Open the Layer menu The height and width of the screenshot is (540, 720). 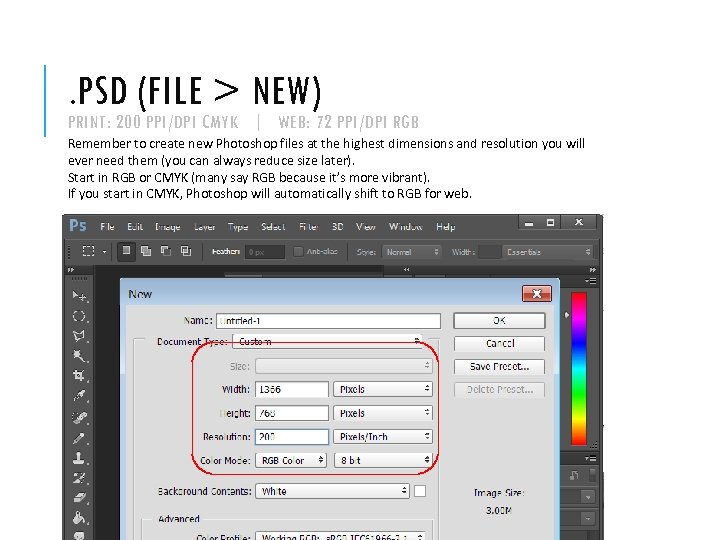click(204, 227)
